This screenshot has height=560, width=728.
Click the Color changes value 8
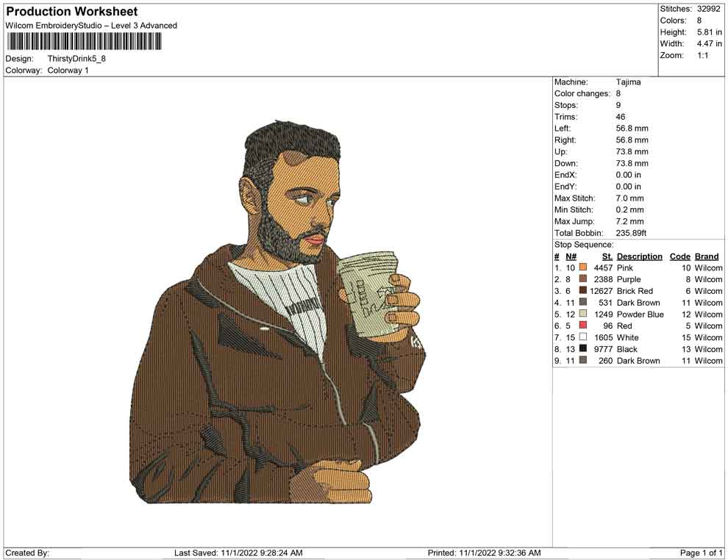618,94
